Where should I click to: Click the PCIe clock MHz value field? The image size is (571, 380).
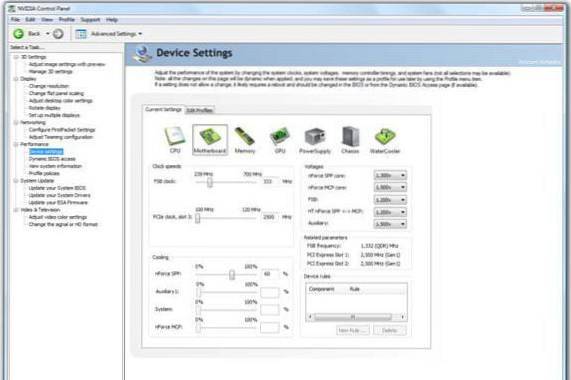[x=270, y=217]
